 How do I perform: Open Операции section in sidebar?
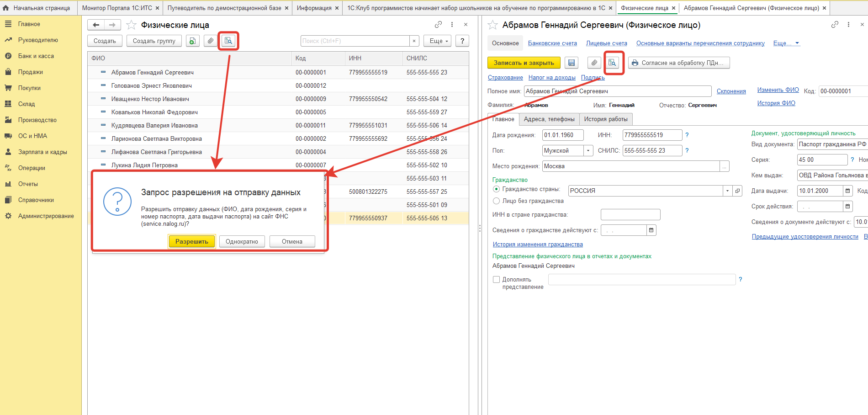(x=32, y=168)
